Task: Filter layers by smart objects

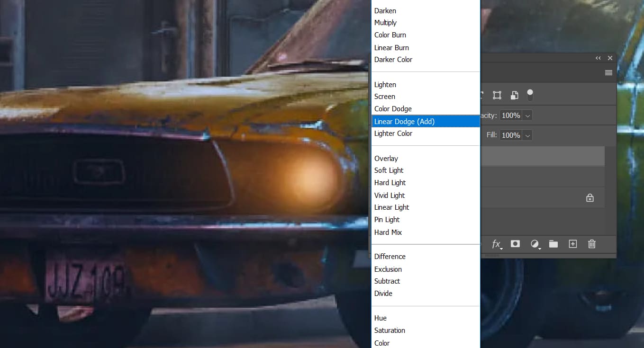Action: coord(514,95)
